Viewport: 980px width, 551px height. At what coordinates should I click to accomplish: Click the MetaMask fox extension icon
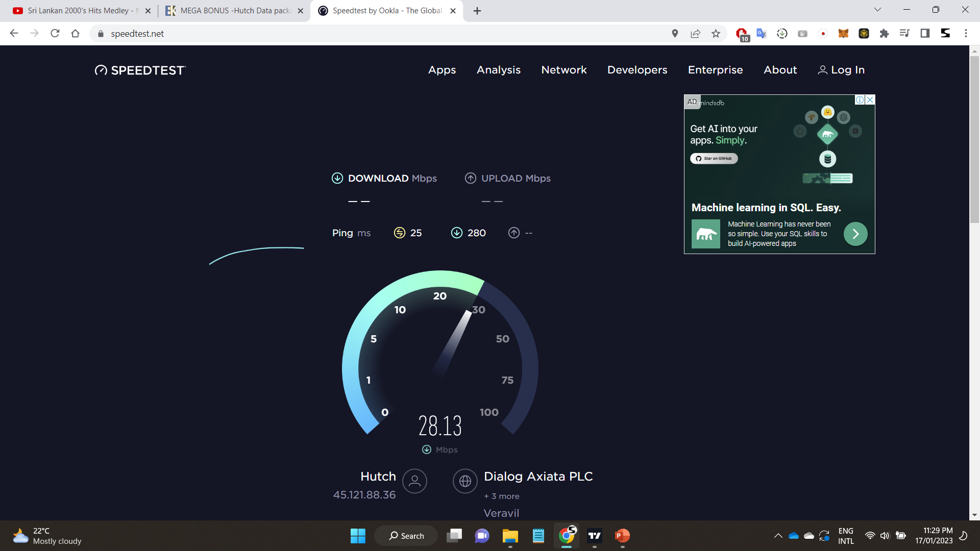tap(843, 34)
